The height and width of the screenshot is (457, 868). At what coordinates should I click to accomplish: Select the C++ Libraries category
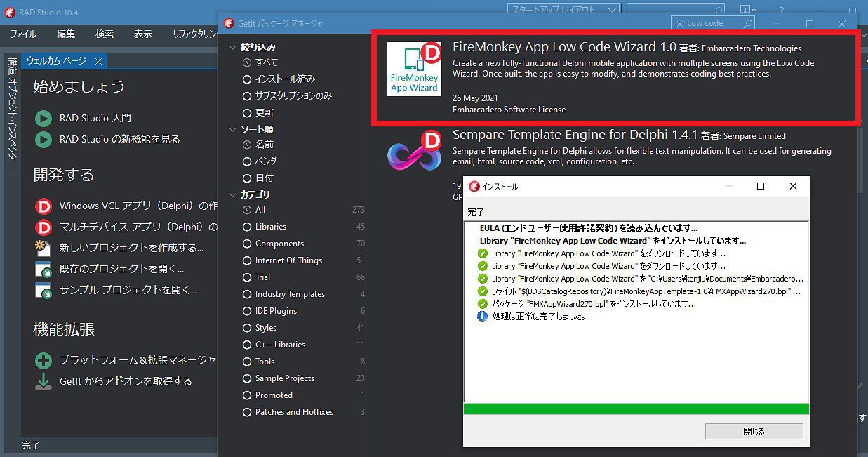(246, 345)
